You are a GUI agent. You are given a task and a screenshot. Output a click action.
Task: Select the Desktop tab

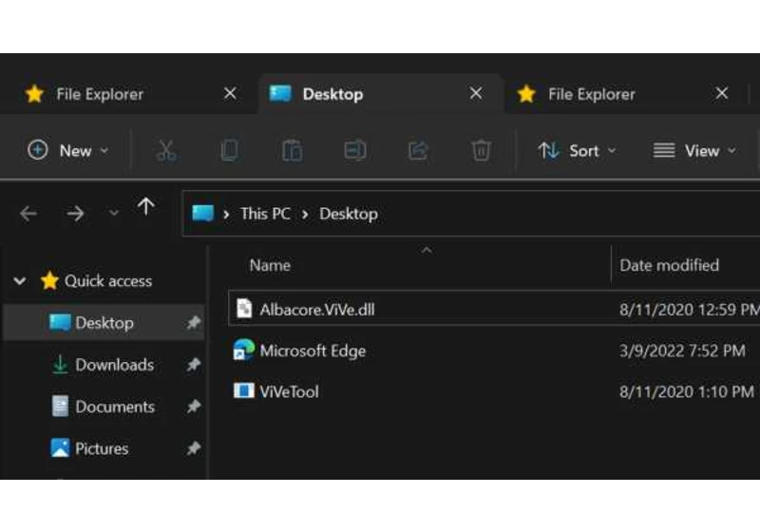pyautogui.click(x=381, y=94)
